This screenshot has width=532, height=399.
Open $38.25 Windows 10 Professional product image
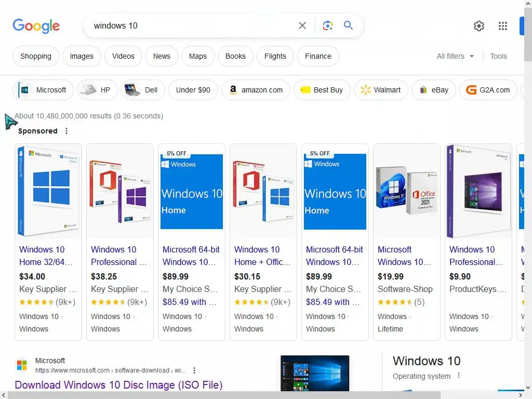coord(120,191)
